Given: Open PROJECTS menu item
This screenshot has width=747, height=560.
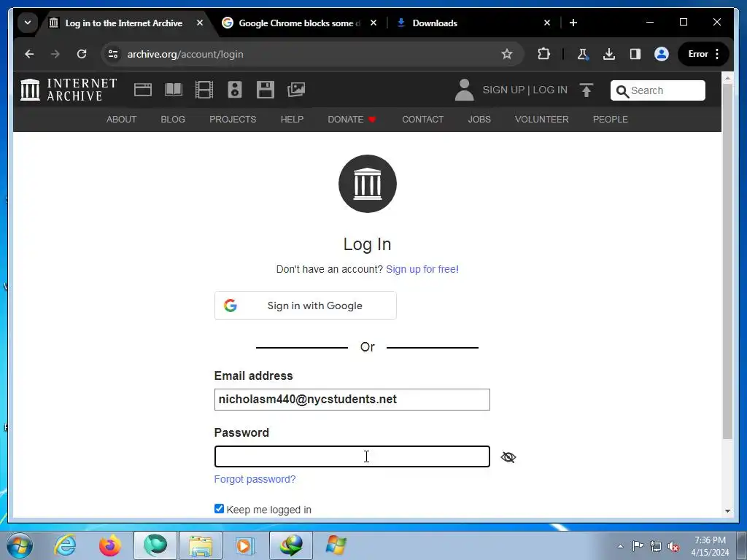Looking at the screenshot, I should click(233, 119).
